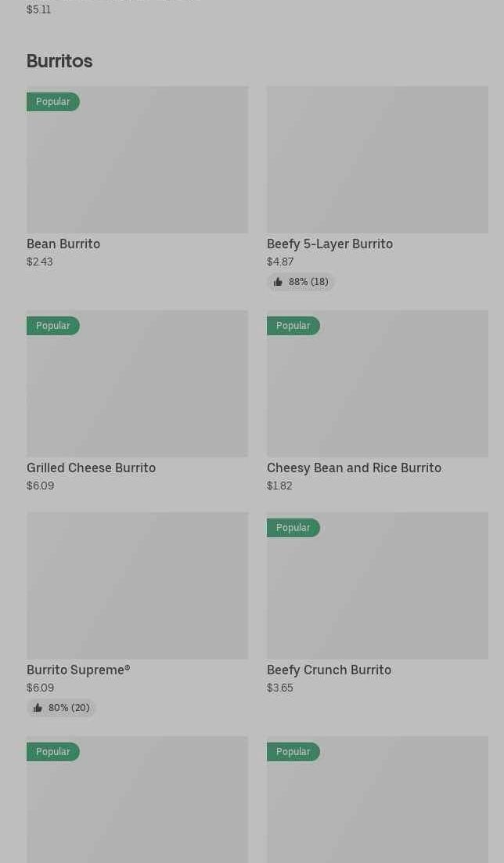Click the Burritos section heading
This screenshot has height=863, width=504.
click(x=59, y=61)
